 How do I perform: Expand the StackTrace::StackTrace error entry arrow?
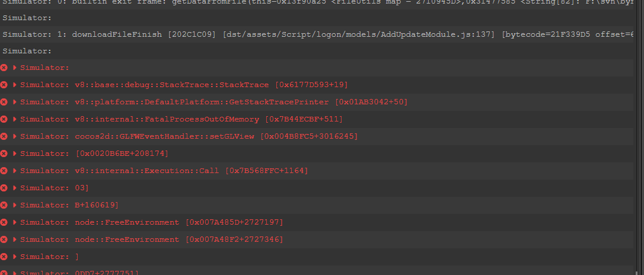click(x=15, y=85)
